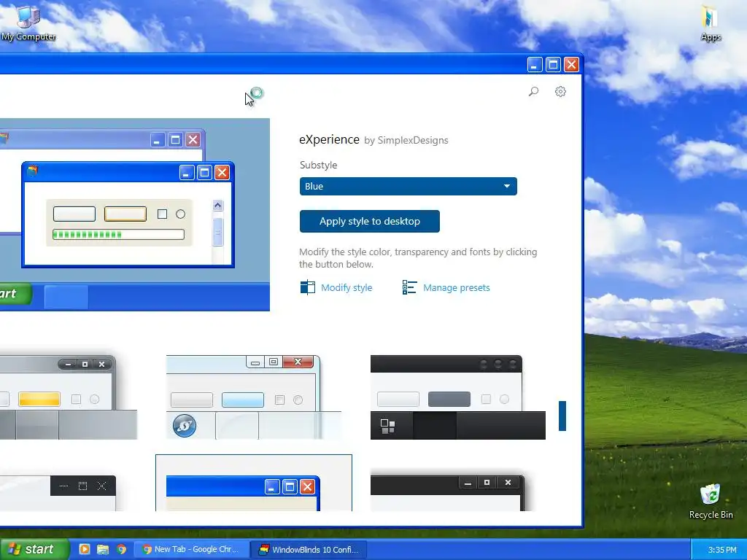Screen dimensions: 747x560
Task: Open file explorer from quick launch
Action: pyautogui.click(x=103, y=549)
